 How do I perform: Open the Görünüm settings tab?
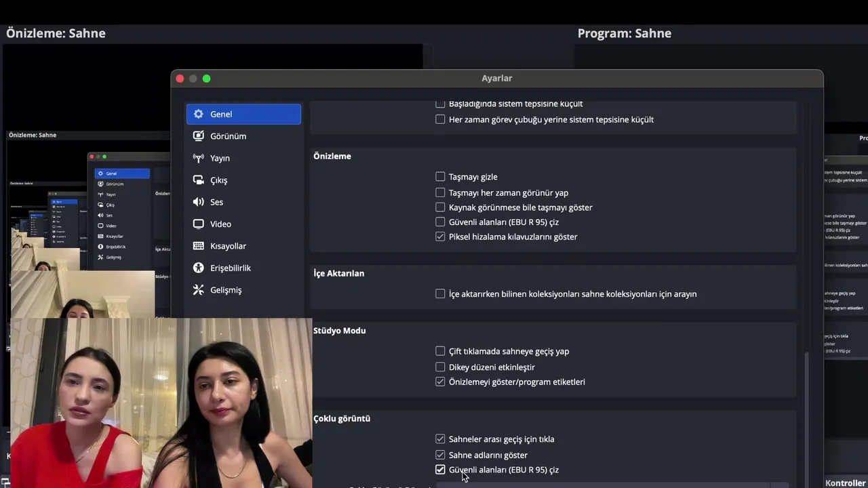tap(243, 136)
